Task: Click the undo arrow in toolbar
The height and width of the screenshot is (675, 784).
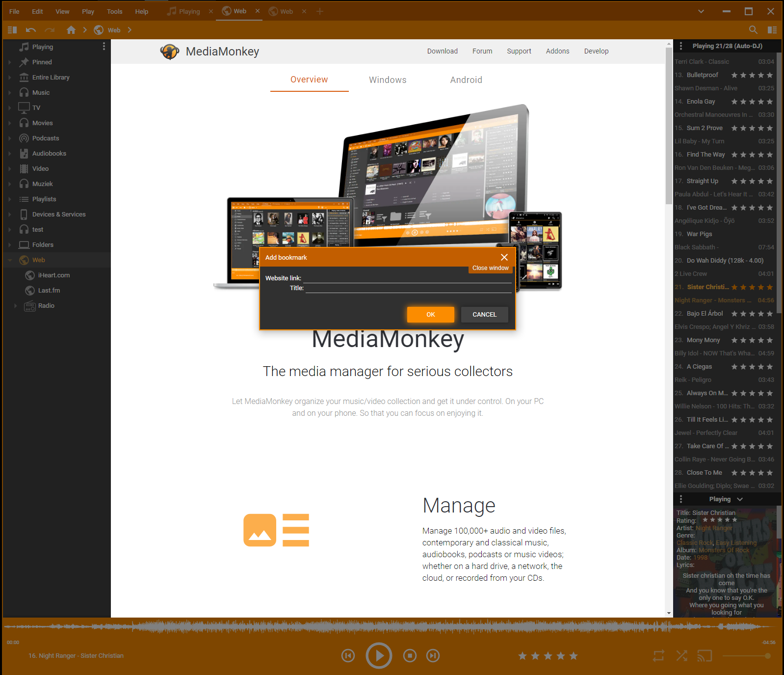Action: pyautogui.click(x=31, y=30)
